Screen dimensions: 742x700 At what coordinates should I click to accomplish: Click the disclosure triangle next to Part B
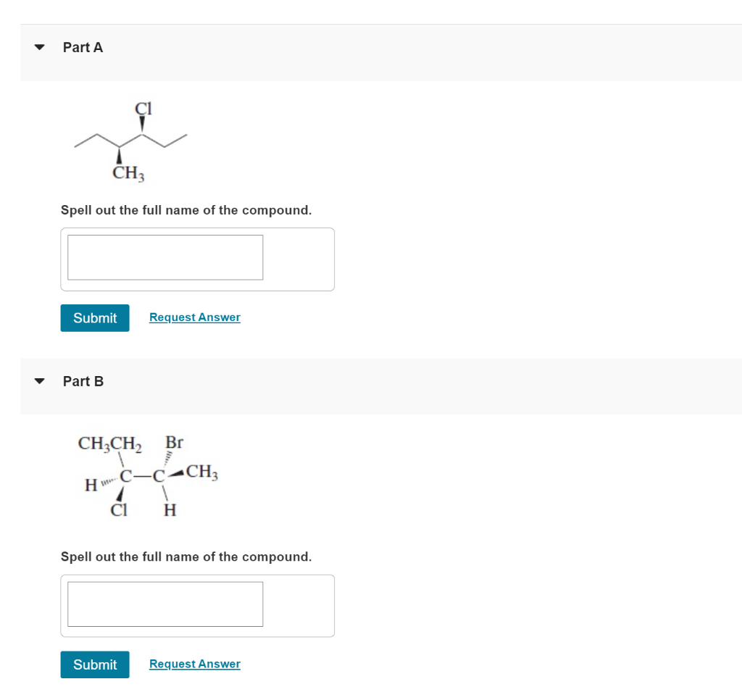tap(40, 380)
